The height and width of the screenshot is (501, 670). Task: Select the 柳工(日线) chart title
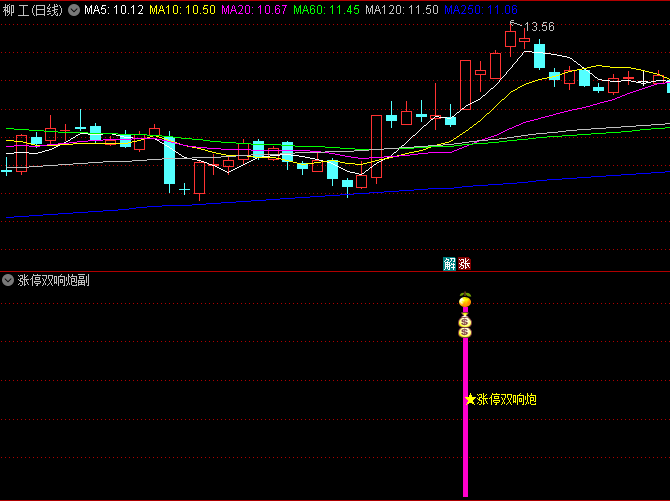[32, 10]
